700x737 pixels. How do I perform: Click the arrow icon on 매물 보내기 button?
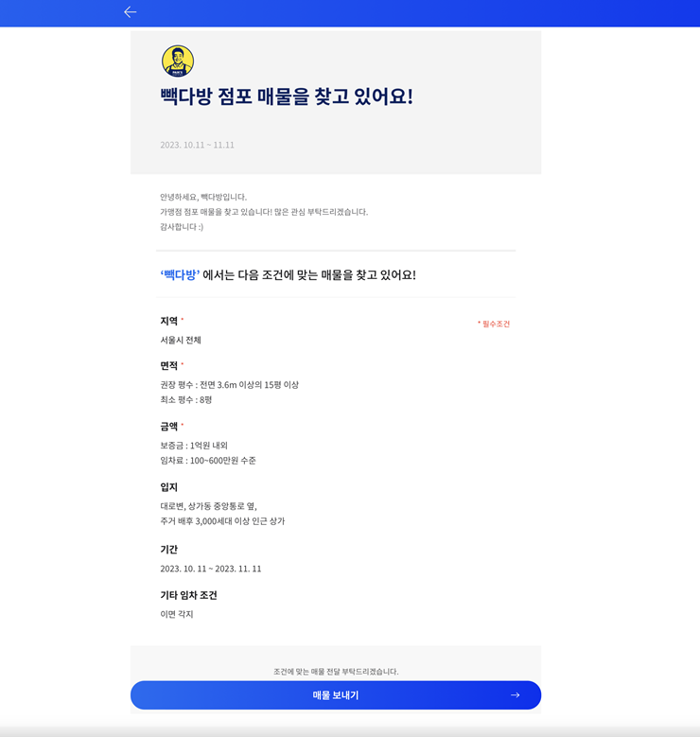pyautogui.click(x=516, y=695)
